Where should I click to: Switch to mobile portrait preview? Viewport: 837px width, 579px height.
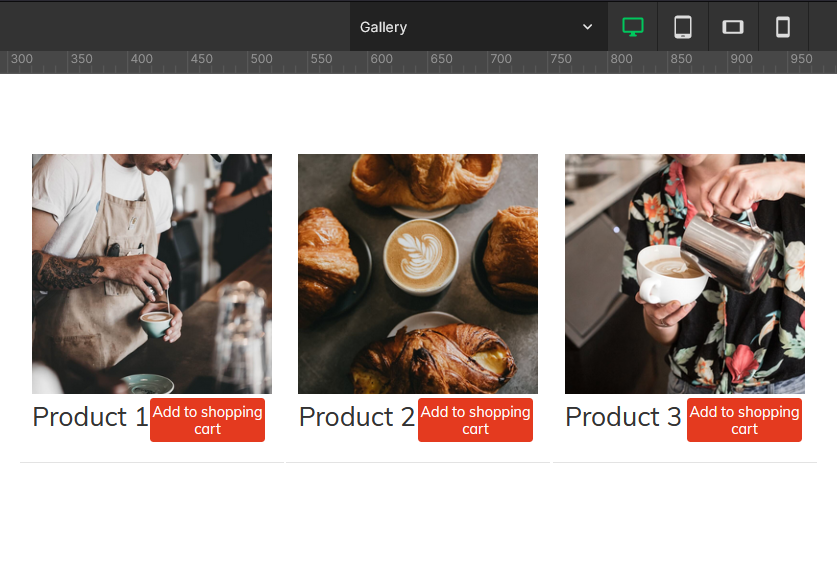[783, 27]
